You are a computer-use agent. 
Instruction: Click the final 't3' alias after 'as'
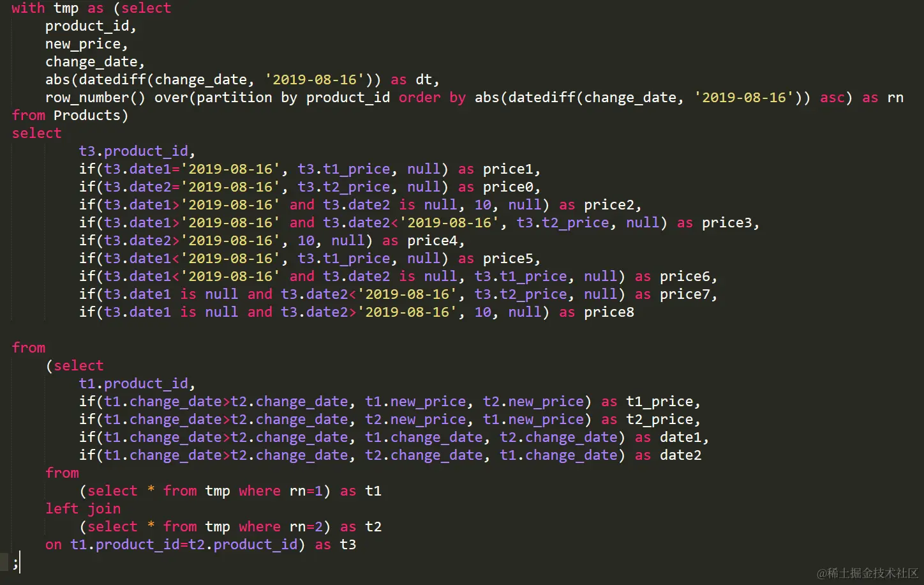348,545
